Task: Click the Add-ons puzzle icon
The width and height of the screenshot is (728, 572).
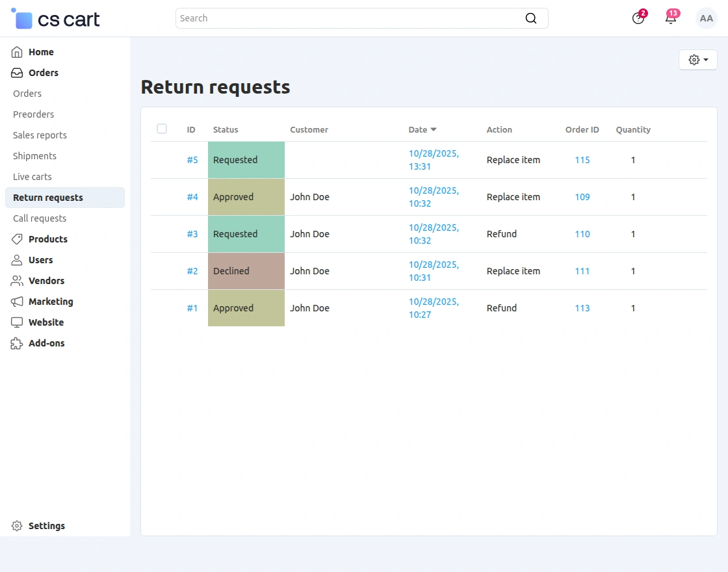Action: coord(17,343)
